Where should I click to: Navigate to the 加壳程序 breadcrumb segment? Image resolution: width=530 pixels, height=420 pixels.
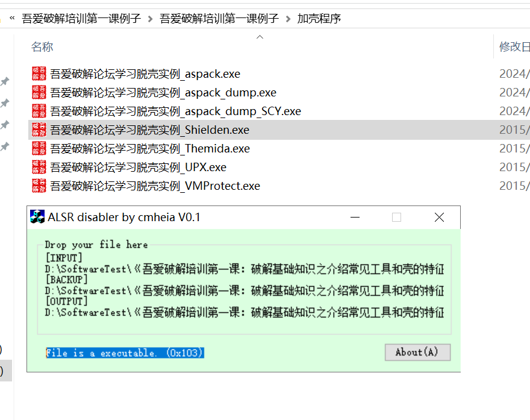(x=319, y=19)
